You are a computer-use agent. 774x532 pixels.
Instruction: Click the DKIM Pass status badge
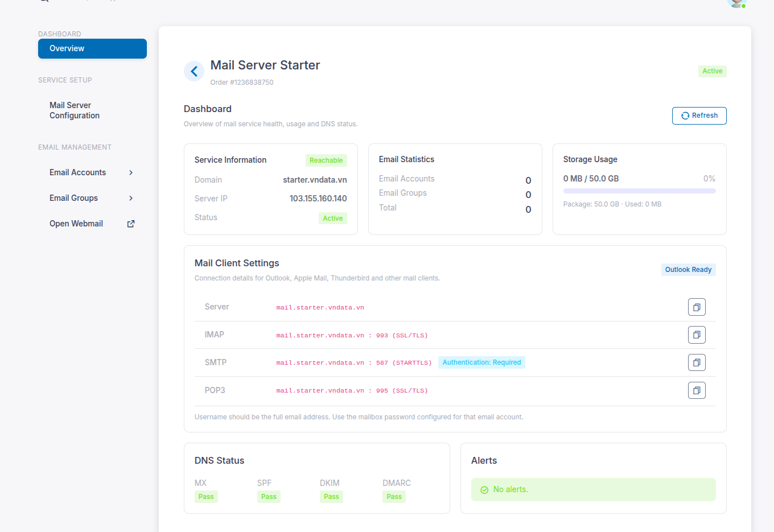(x=331, y=497)
